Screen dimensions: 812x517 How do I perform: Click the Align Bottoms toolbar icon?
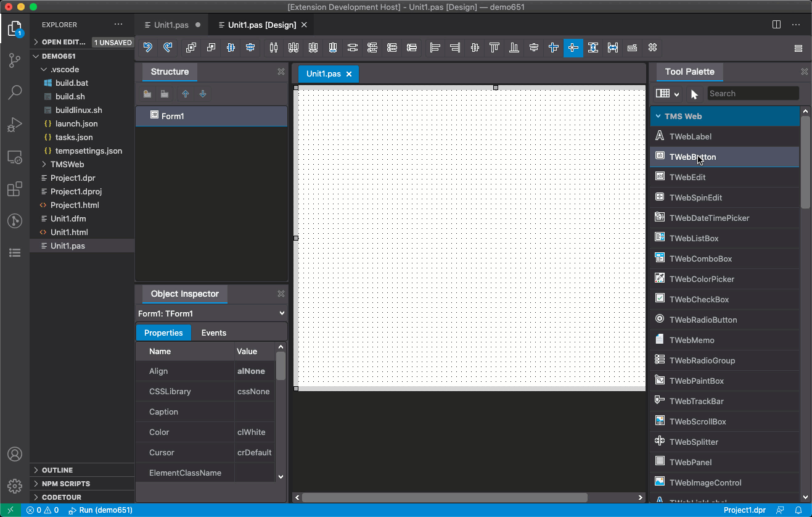[514, 48]
